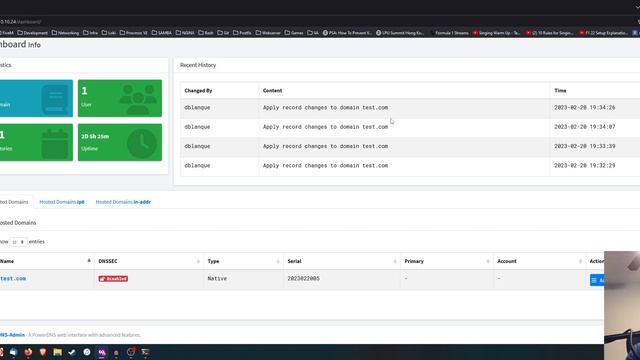Open the test.com domain link
This screenshot has height=360, width=640.
click(13, 278)
